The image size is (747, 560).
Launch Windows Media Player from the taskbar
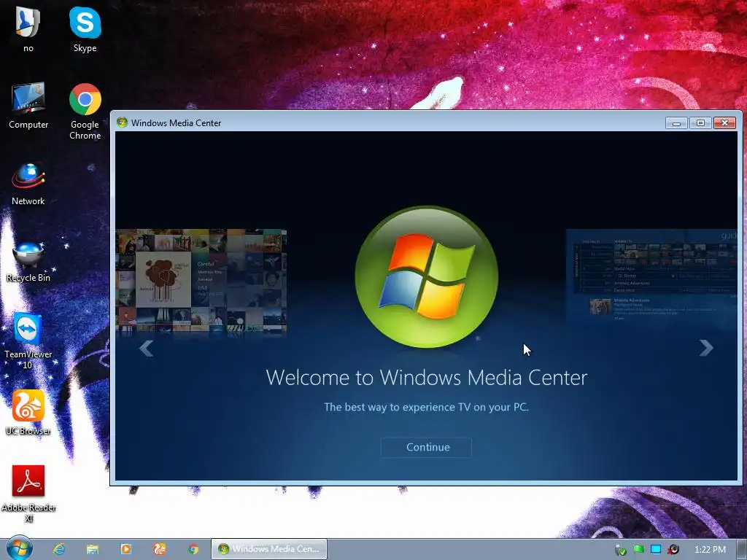pyautogui.click(x=125, y=549)
